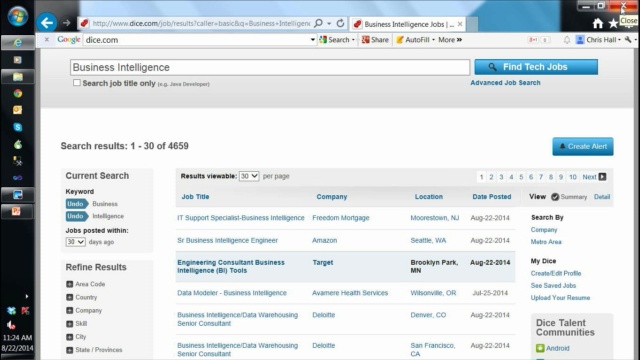640x360 pixels.
Task: Click Metro Area link
Action: click(546, 242)
